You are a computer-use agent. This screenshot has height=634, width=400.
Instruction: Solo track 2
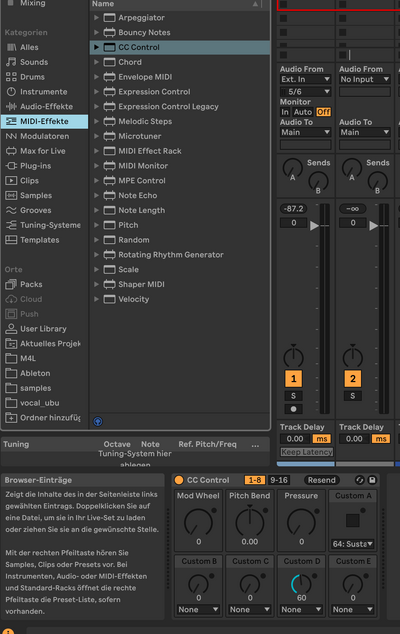[353, 396]
